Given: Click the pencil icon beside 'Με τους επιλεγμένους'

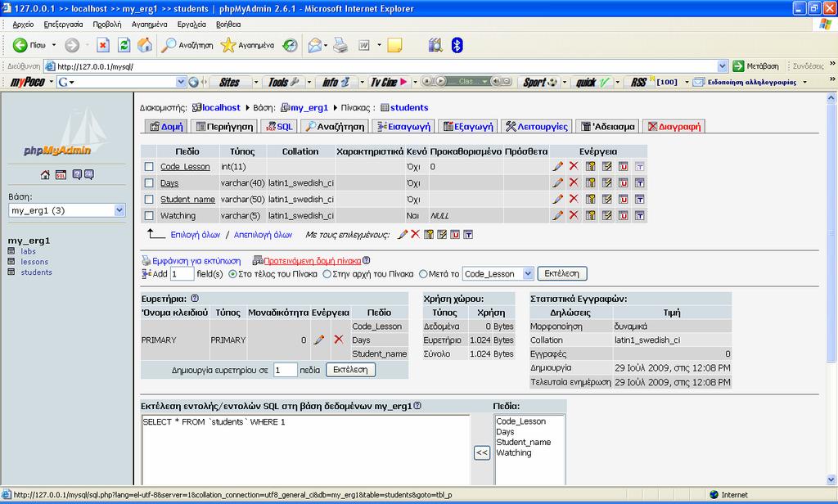Looking at the screenshot, I should [403, 235].
